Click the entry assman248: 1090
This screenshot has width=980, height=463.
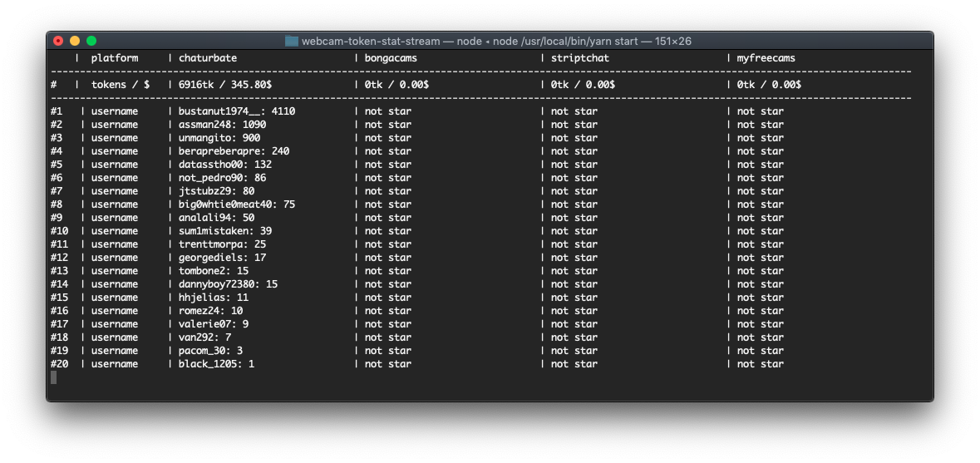(x=222, y=125)
